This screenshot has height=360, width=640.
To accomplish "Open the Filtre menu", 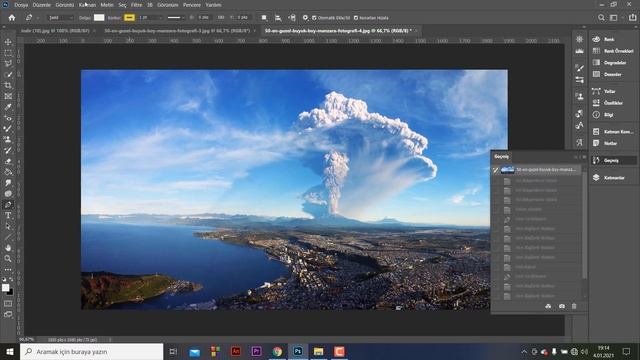I will coord(136,5).
